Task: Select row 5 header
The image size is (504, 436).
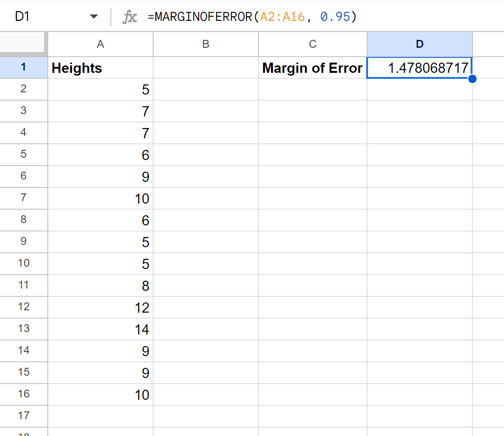Action: 24,154
